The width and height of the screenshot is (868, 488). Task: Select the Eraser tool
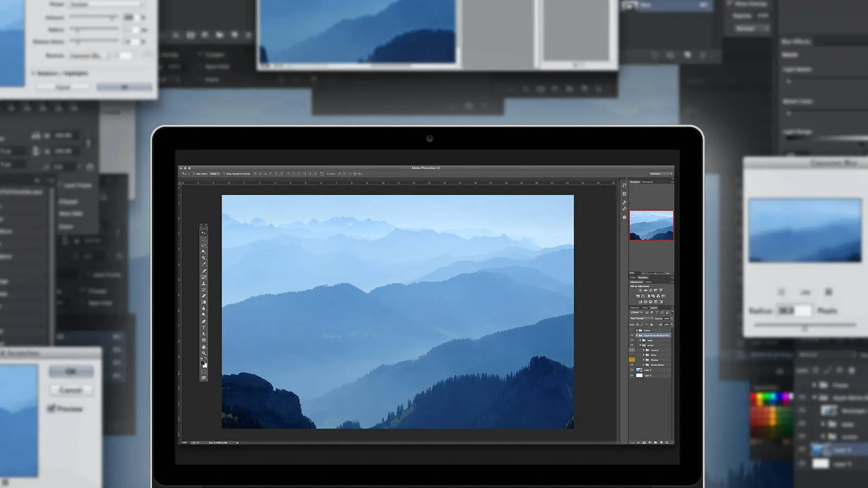203,296
